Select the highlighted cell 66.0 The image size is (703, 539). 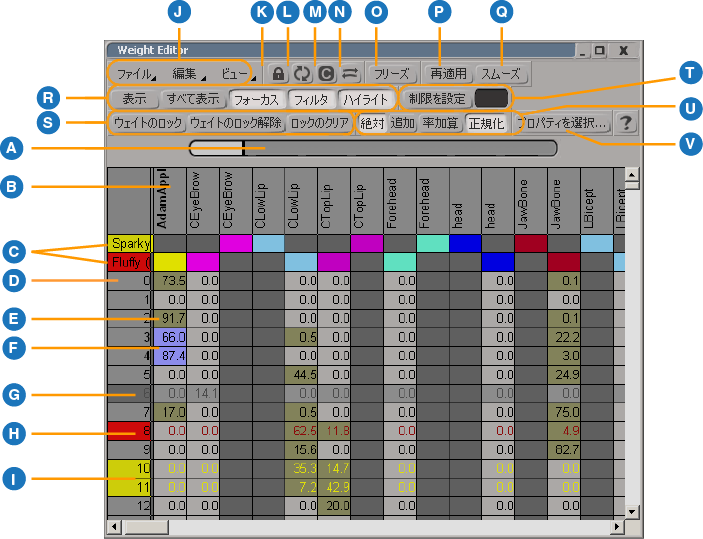(170, 337)
